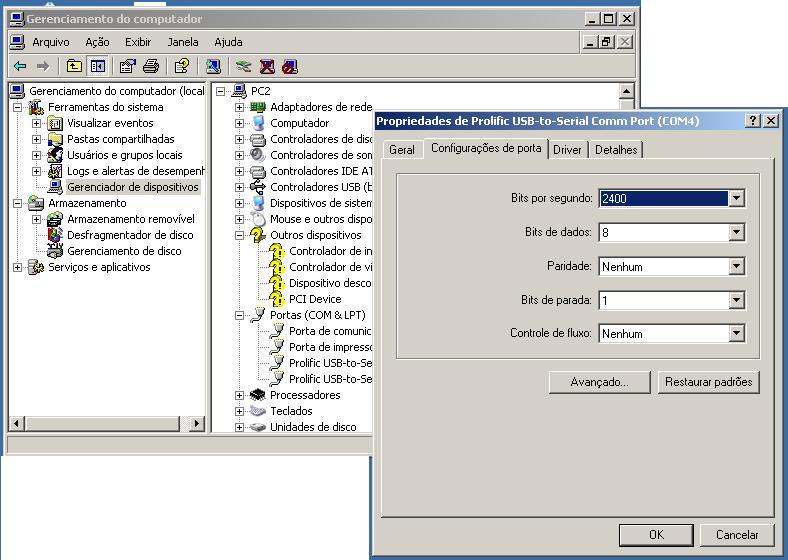Click the up one level folder icon
This screenshot has width=788, height=560.
pyautogui.click(x=74, y=66)
